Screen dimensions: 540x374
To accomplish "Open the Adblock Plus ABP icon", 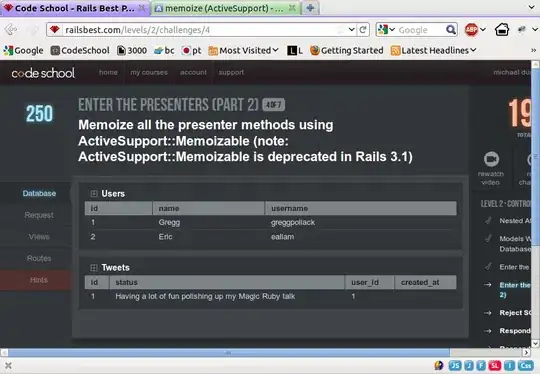I will pos(471,30).
